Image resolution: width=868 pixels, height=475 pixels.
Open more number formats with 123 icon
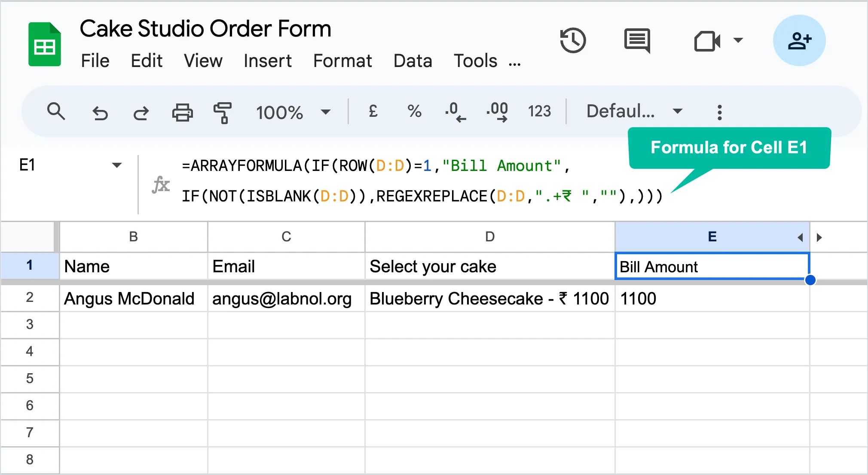click(539, 112)
